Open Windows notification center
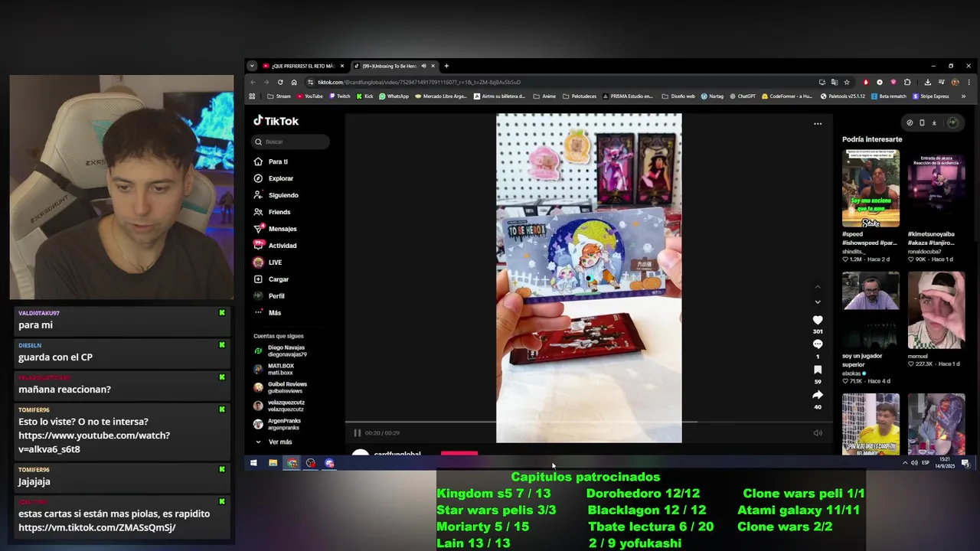 click(965, 463)
